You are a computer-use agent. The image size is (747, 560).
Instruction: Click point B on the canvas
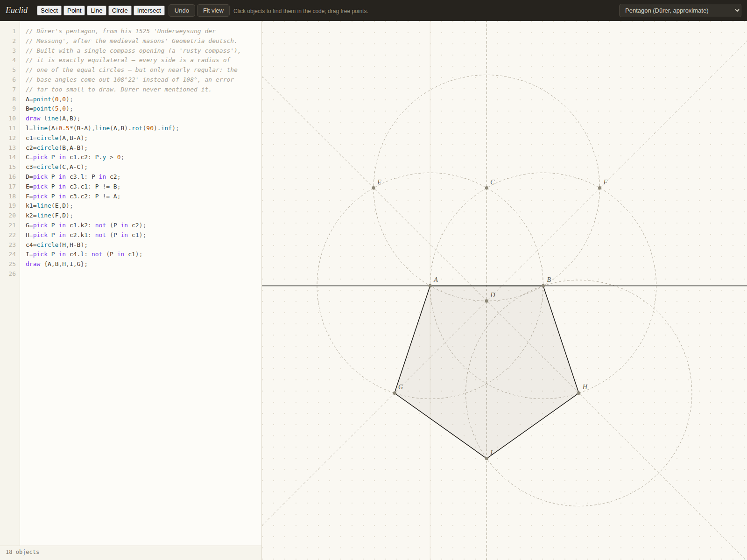543,286
